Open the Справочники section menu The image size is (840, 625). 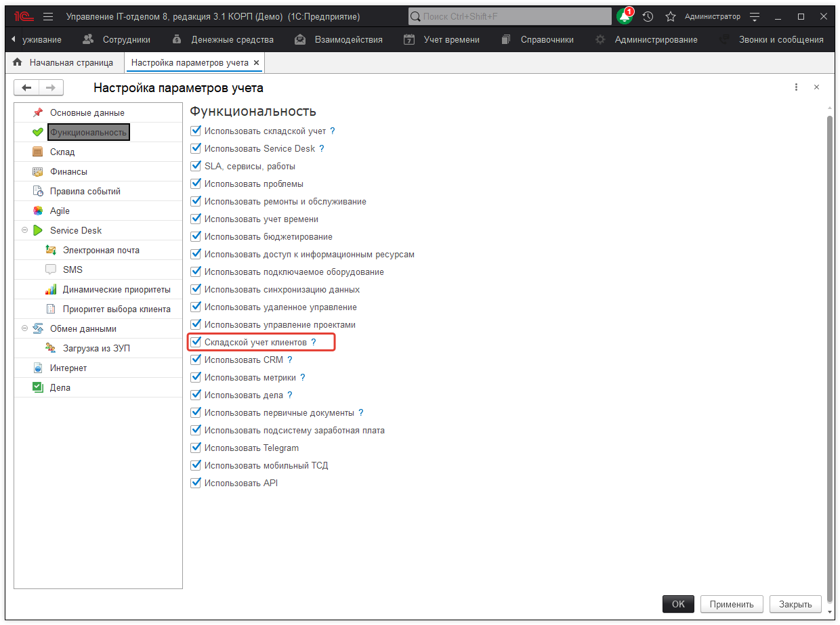pyautogui.click(x=547, y=39)
